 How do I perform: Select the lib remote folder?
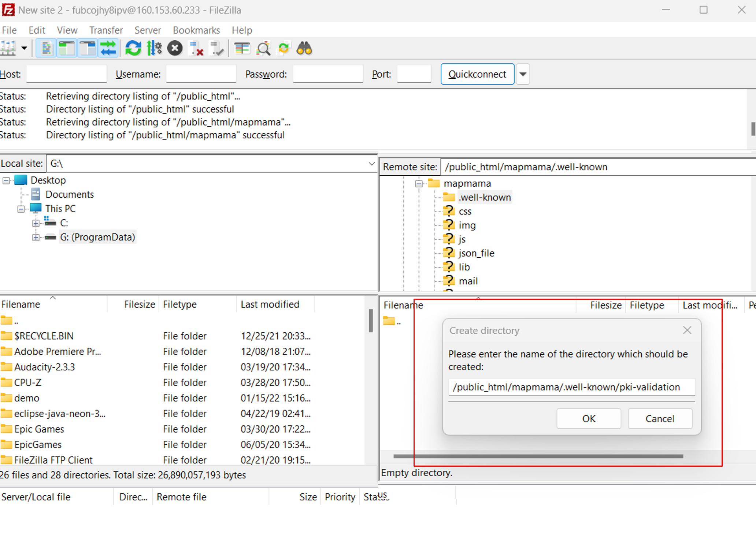pyautogui.click(x=464, y=267)
